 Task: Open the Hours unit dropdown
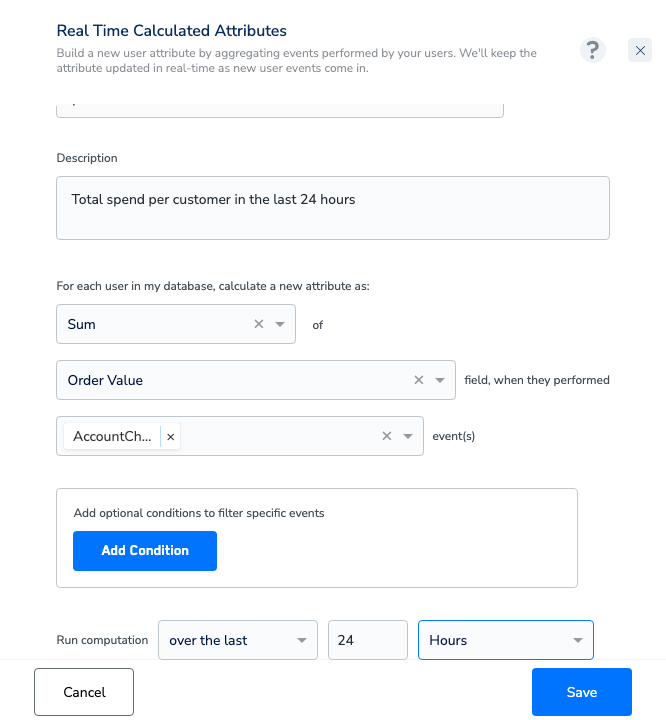point(506,640)
